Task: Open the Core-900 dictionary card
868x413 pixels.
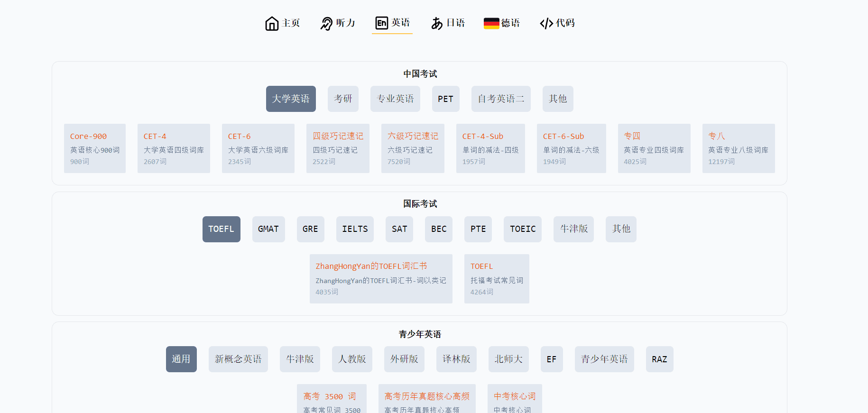Action: click(95, 148)
